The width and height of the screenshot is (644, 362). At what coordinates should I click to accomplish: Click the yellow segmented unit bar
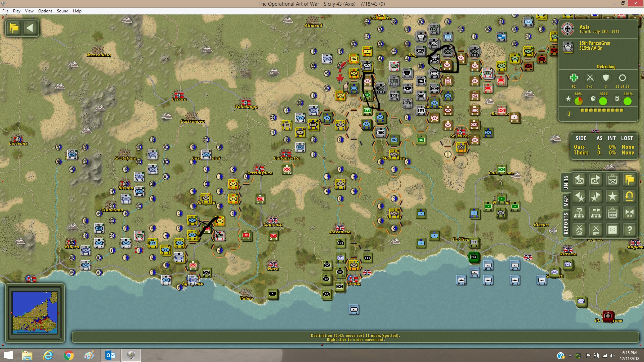tap(602, 110)
